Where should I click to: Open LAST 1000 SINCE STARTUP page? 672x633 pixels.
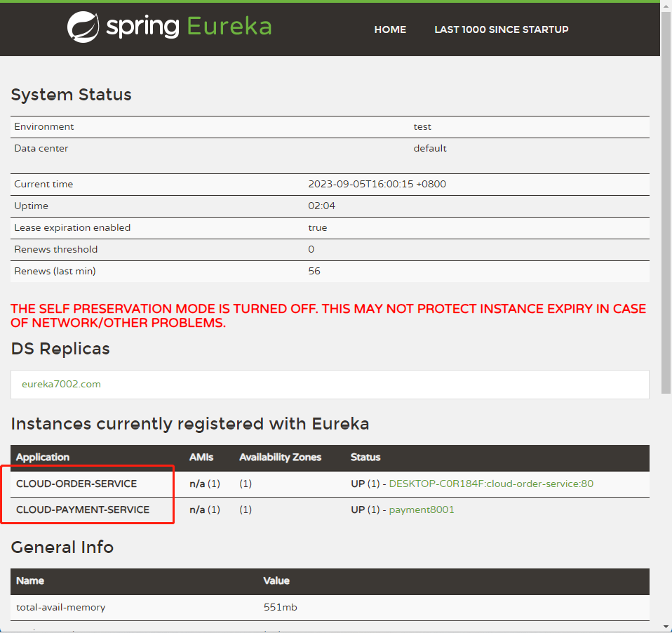[502, 29]
